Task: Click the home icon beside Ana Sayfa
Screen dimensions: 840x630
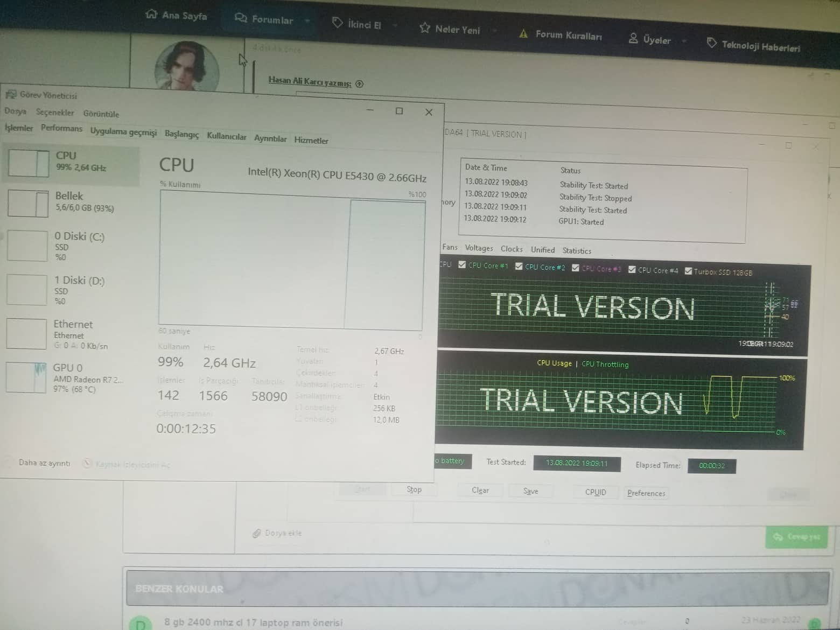Action: 151,14
